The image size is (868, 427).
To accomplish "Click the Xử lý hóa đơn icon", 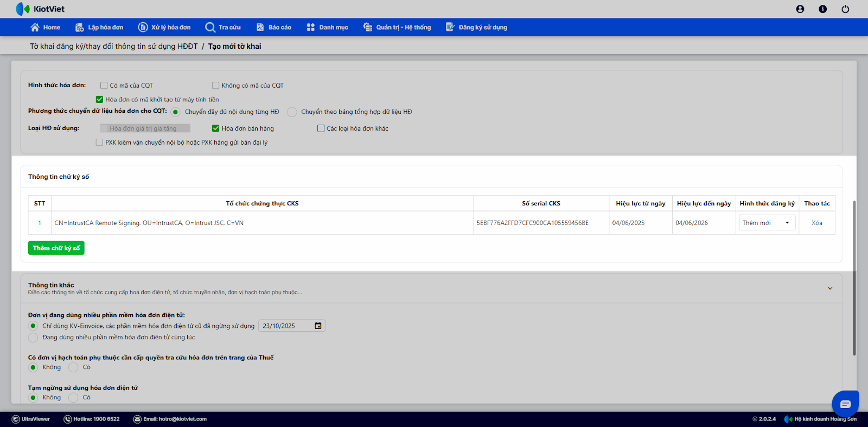I will pyautogui.click(x=143, y=27).
